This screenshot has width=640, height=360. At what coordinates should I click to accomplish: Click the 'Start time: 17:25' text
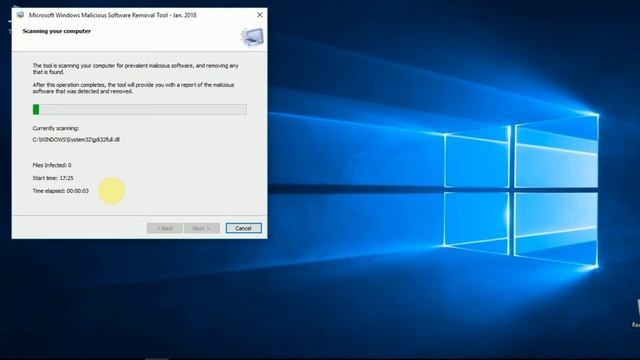pyautogui.click(x=53, y=178)
